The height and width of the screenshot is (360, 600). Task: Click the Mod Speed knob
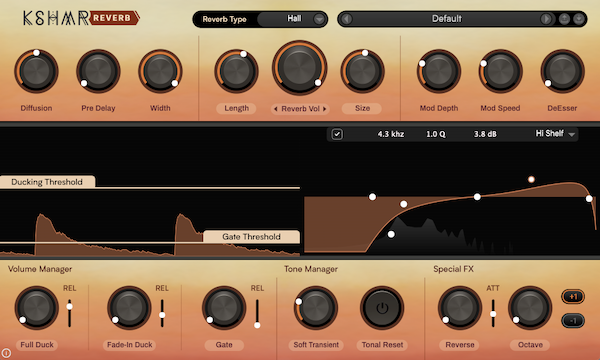[500, 71]
